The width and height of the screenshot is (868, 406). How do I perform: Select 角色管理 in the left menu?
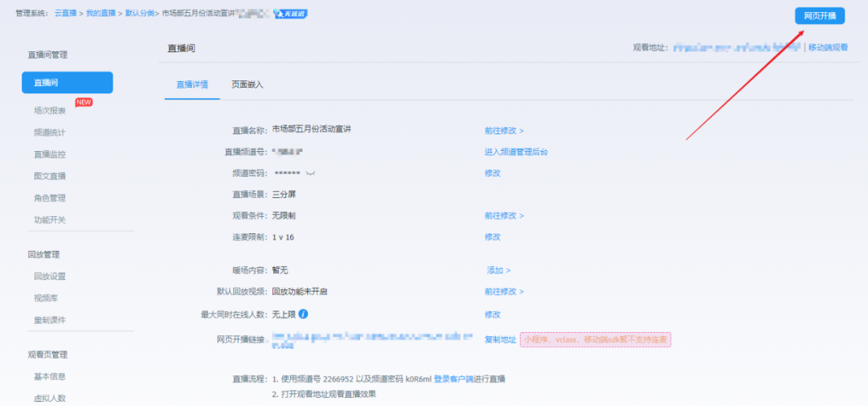click(x=50, y=198)
